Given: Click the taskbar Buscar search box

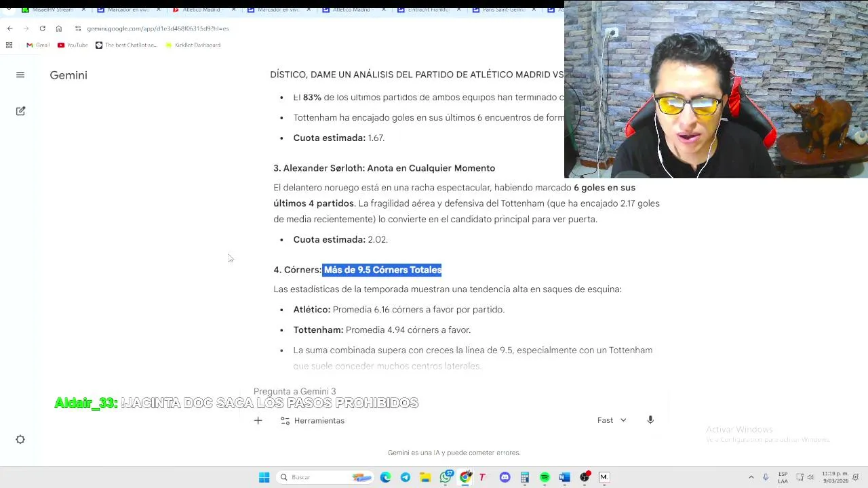Looking at the screenshot, I should click(325, 477).
